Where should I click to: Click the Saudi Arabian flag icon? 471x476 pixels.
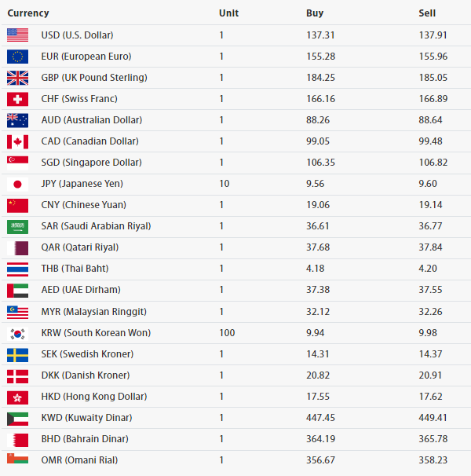17,226
